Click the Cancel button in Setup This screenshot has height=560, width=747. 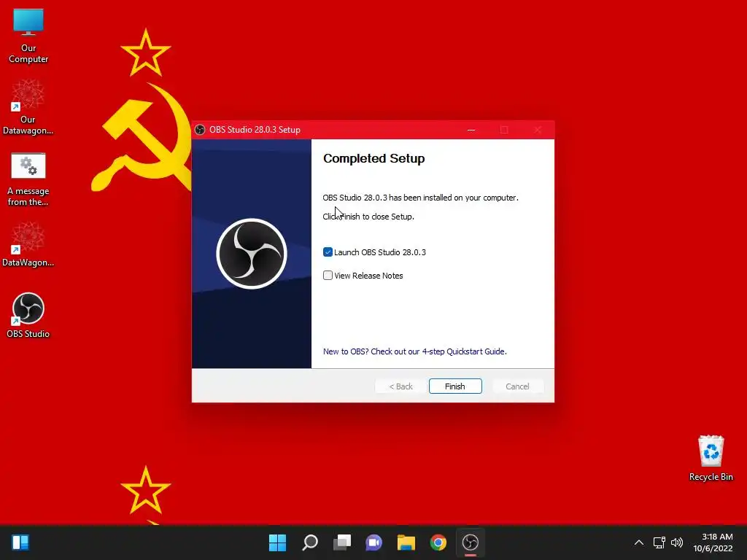pos(517,386)
